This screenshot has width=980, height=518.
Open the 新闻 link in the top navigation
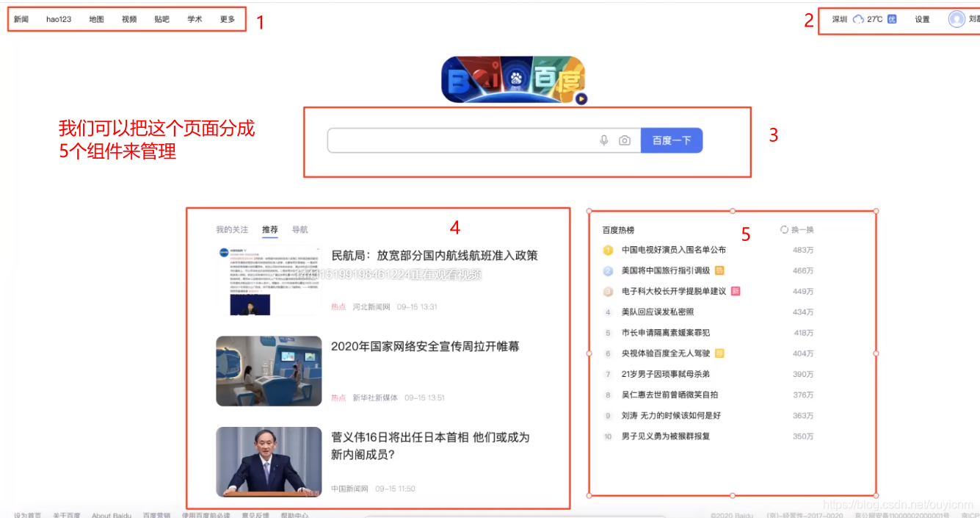pyautogui.click(x=21, y=19)
